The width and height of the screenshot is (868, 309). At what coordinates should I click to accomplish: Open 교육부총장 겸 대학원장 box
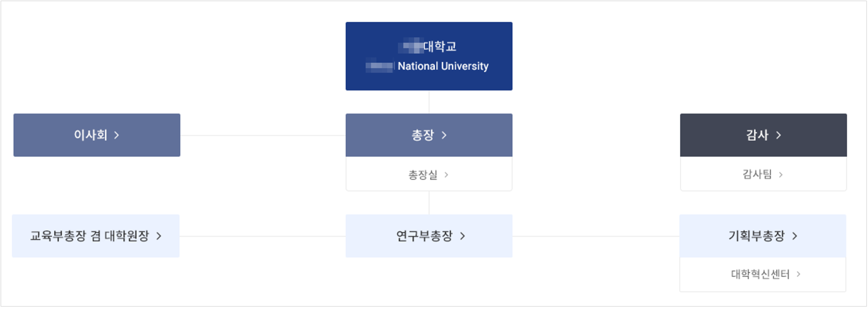pyautogui.click(x=96, y=236)
